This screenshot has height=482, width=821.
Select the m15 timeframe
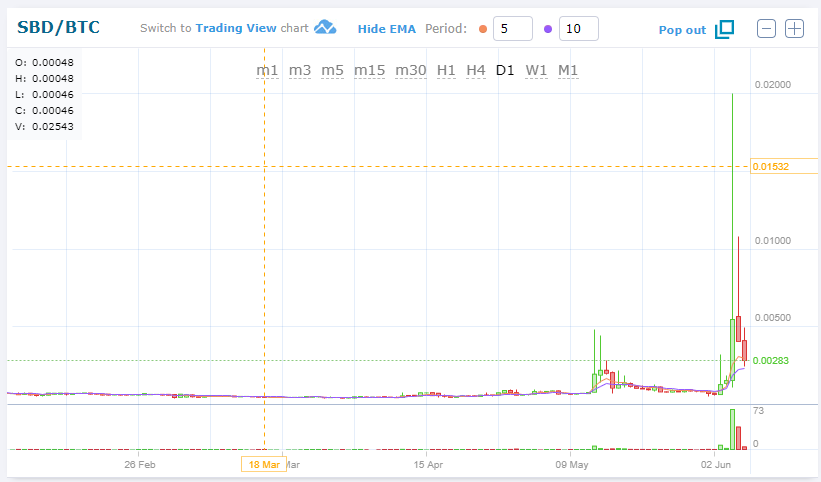point(369,70)
